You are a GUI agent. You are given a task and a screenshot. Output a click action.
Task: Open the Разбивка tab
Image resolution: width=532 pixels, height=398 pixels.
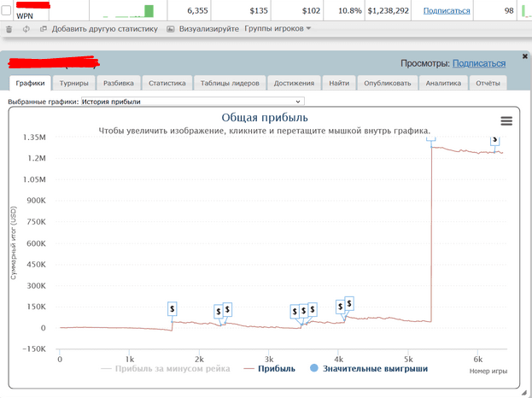tap(119, 83)
